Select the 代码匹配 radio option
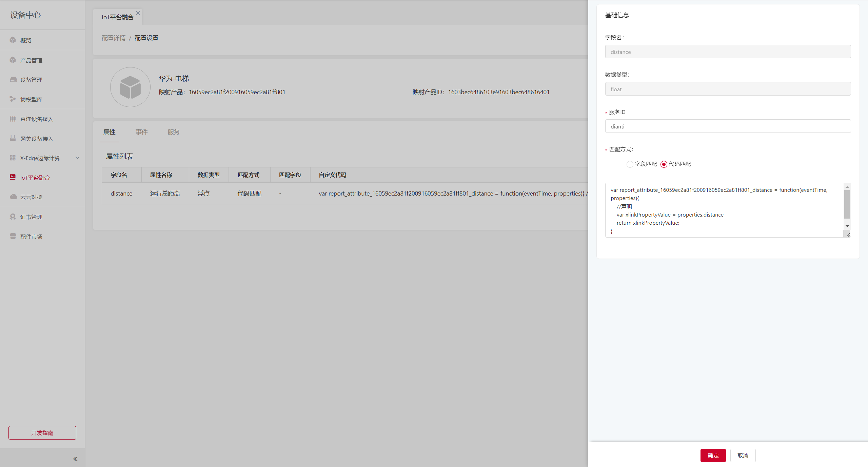The image size is (868, 467). [x=664, y=164]
